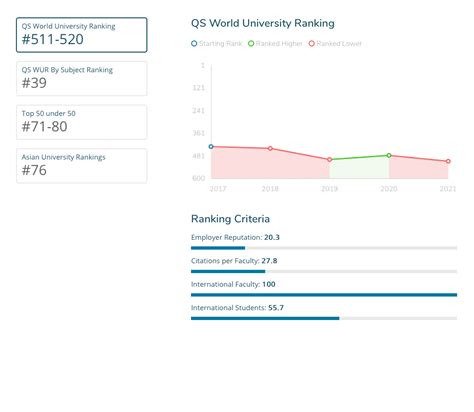Click the 361 y-axis label
The image size is (474, 412).
[198, 133]
